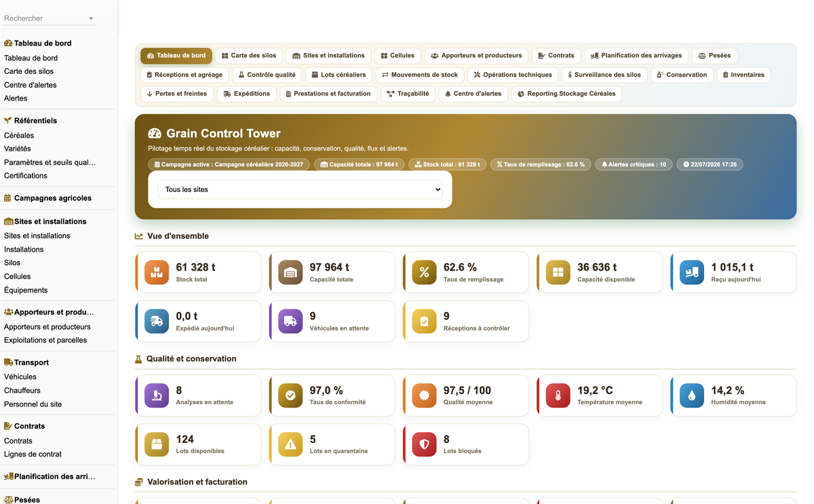The width and height of the screenshot is (814, 504).
Task: Select the Planification des arrivages tab
Action: [x=636, y=56]
